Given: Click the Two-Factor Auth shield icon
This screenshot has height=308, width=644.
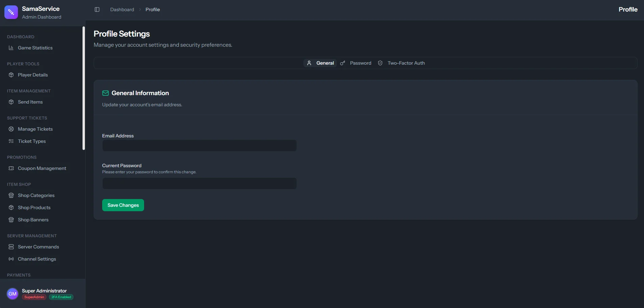Looking at the screenshot, I should (x=380, y=63).
